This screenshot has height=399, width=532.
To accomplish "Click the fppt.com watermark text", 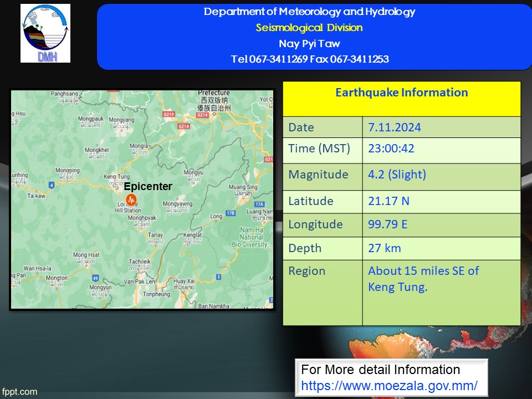I will (20, 392).
